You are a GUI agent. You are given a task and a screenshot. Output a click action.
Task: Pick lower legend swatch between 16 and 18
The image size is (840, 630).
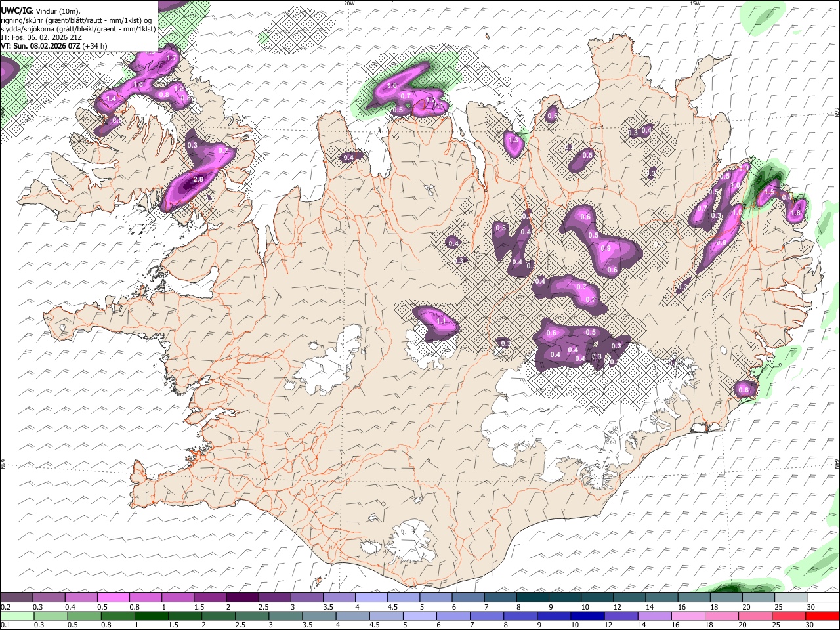click(x=688, y=616)
